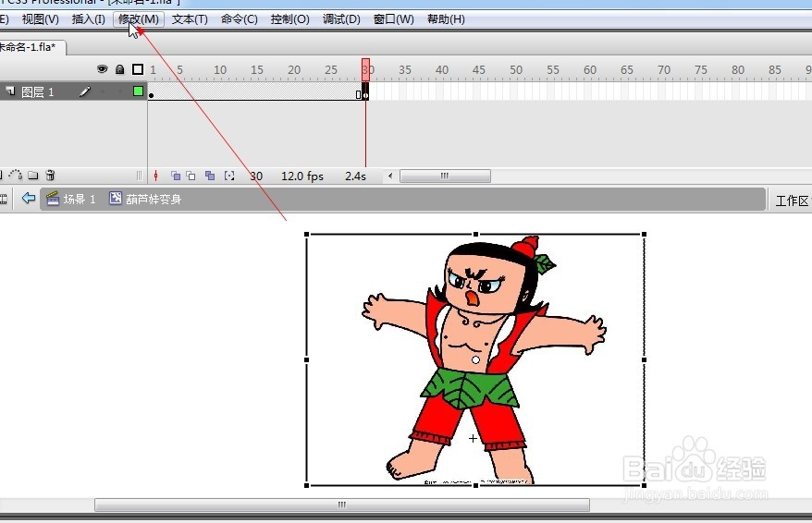Viewport: 812px width, 523px height.
Task: Select the keyframe at frame 30
Action: point(365,91)
